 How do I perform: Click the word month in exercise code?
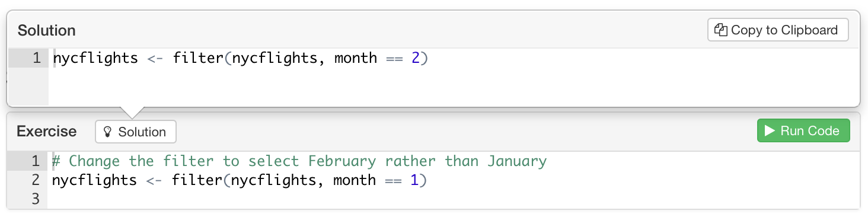point(355,180)
